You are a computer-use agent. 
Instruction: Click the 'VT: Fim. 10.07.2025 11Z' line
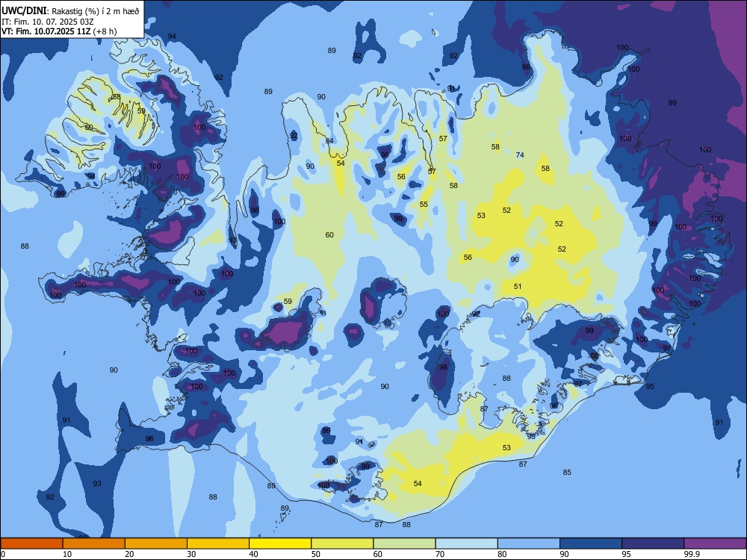coord(48,31)
